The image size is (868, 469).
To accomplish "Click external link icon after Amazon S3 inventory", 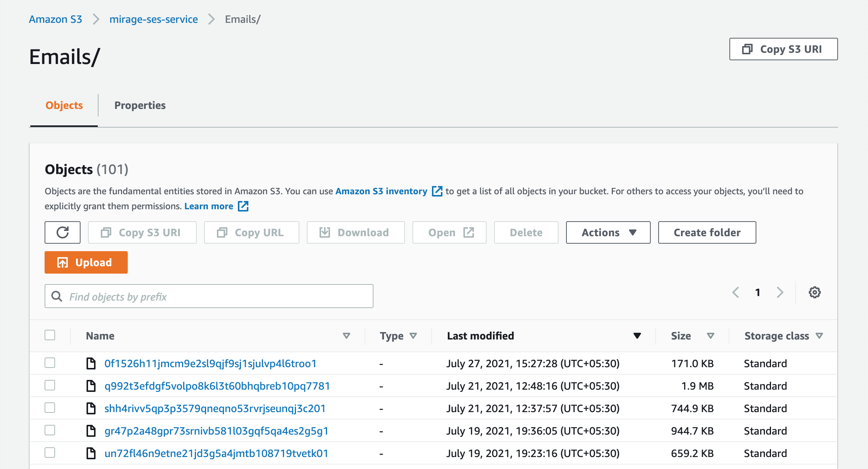I will tap(437, 191).
